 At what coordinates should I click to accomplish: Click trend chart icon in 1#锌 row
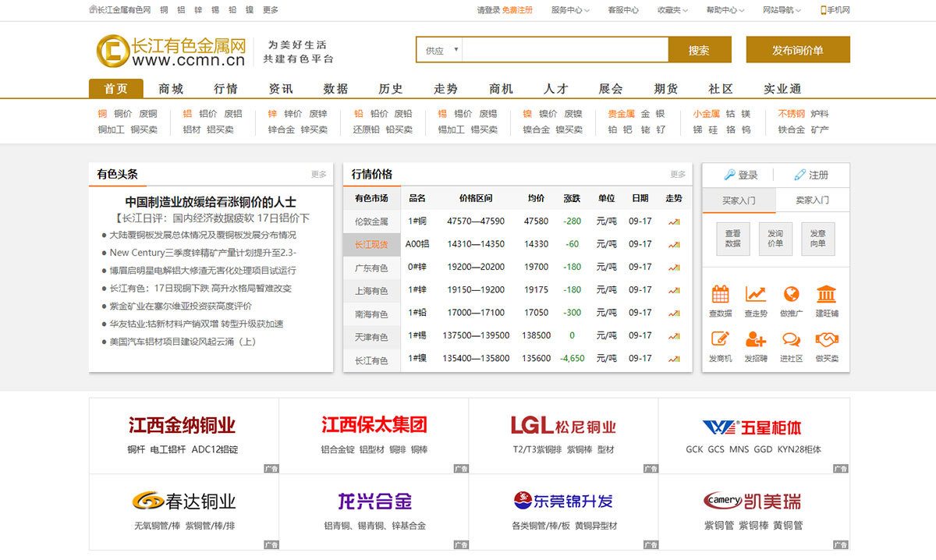(x=674, y=289)
